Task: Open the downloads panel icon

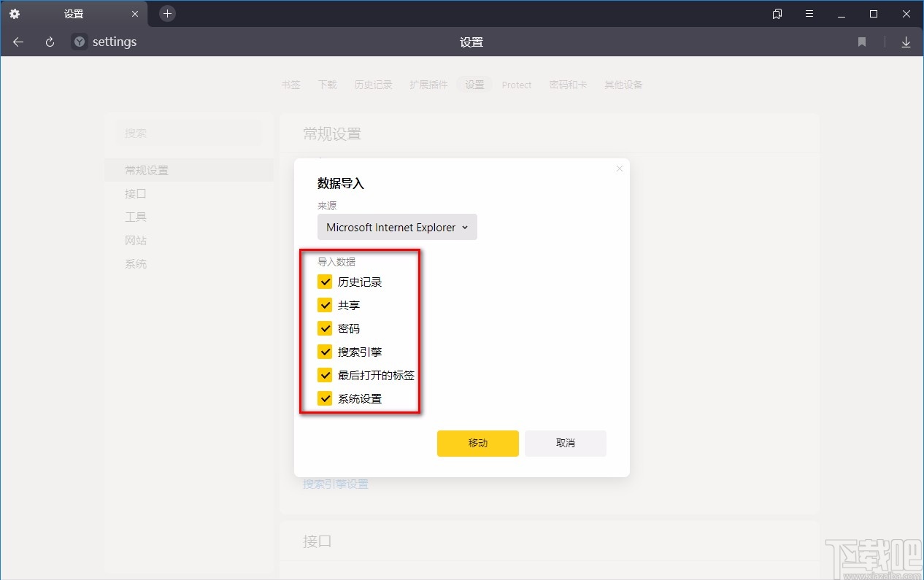Action: [906, 42]
